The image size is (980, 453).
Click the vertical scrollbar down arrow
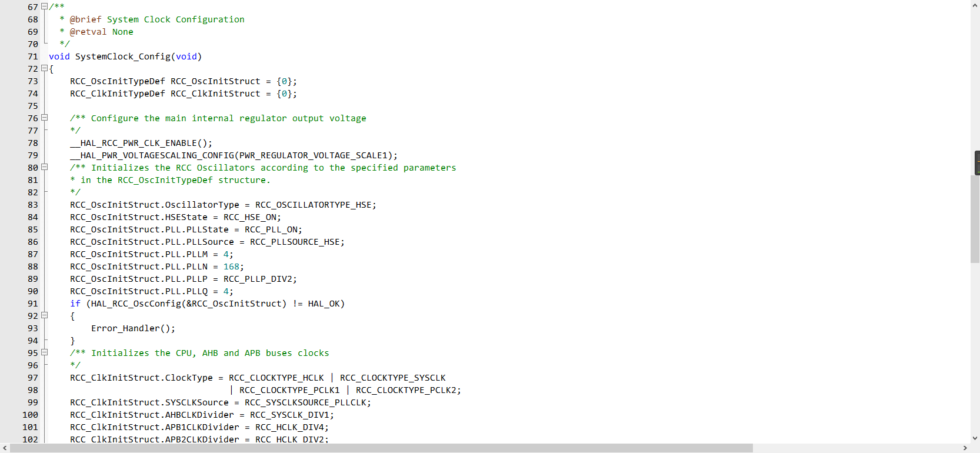pos(975,438)
